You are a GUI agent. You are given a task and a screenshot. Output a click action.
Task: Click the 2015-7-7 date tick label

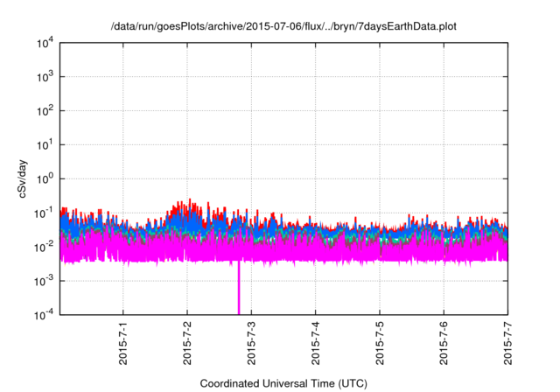point(507,343)
